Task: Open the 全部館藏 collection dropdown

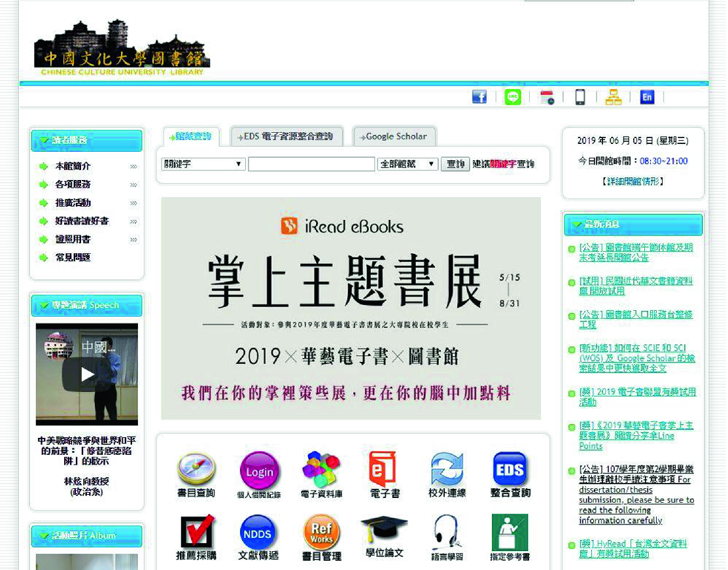Action: [x=407, y=164]
